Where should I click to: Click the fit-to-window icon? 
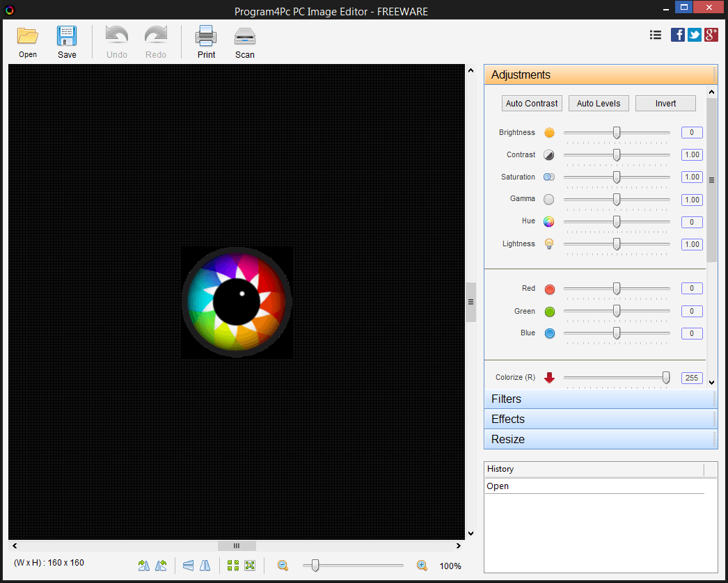click(250, 566)
